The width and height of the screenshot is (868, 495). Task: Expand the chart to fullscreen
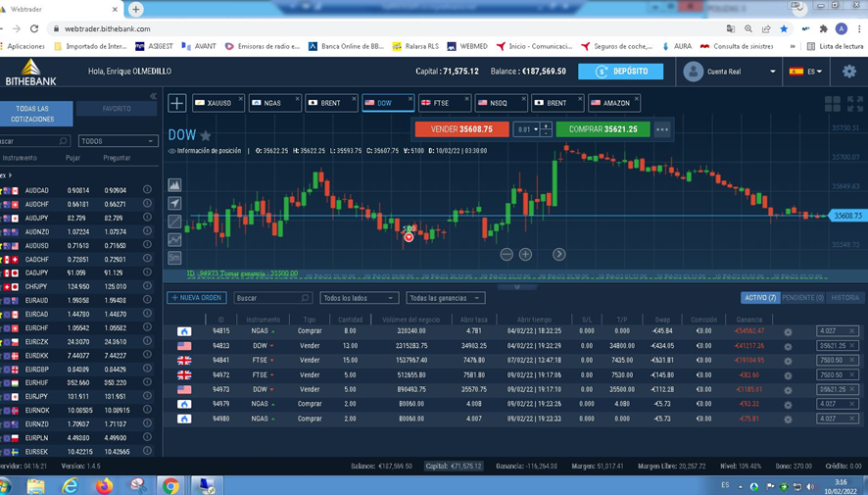[x=854, y=104]
